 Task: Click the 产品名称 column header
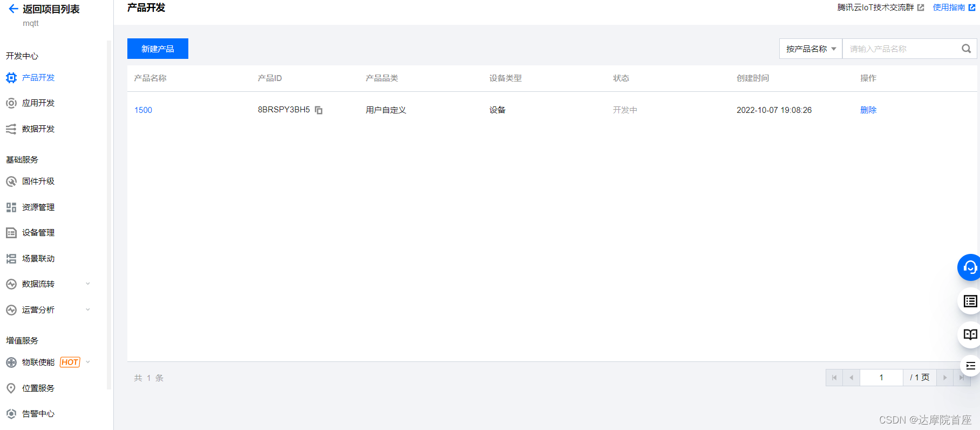tap(150, 78)
